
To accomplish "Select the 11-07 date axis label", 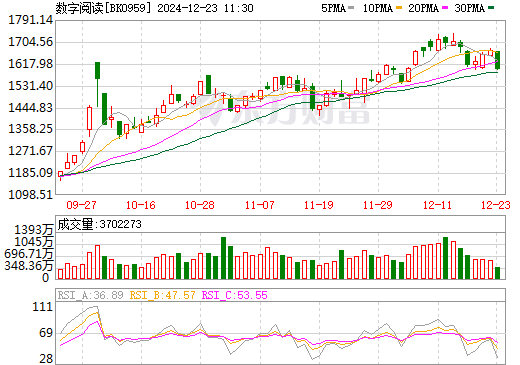I will (259, 205).
